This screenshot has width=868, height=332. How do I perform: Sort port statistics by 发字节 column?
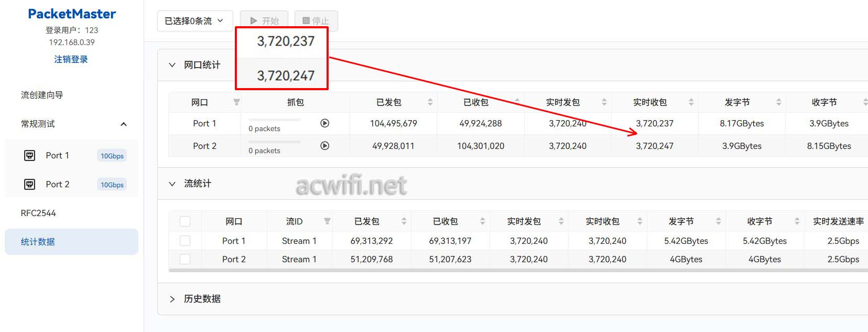click(x=778, y=102)
